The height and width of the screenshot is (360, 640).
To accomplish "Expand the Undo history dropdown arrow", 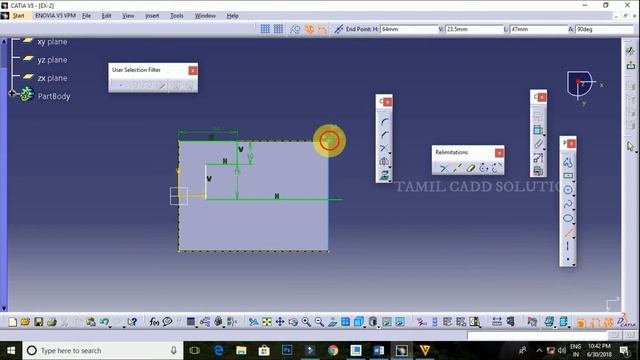I will pos(111,326).
